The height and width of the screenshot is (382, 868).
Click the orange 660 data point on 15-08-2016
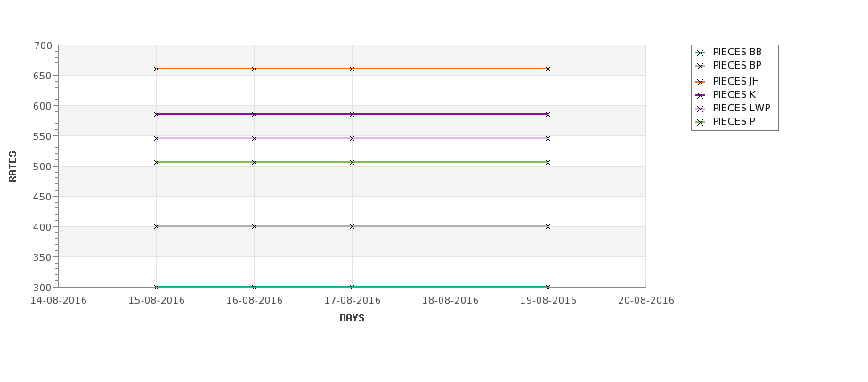click(x=156, y=69)
